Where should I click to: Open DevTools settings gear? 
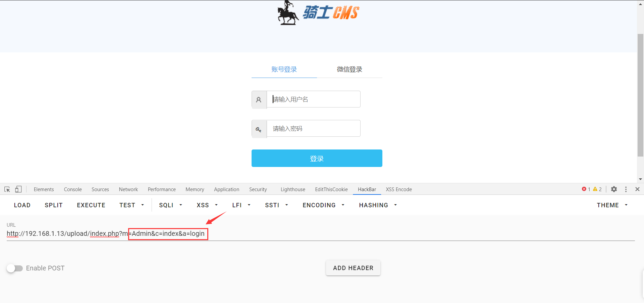(x=614, y=189)
